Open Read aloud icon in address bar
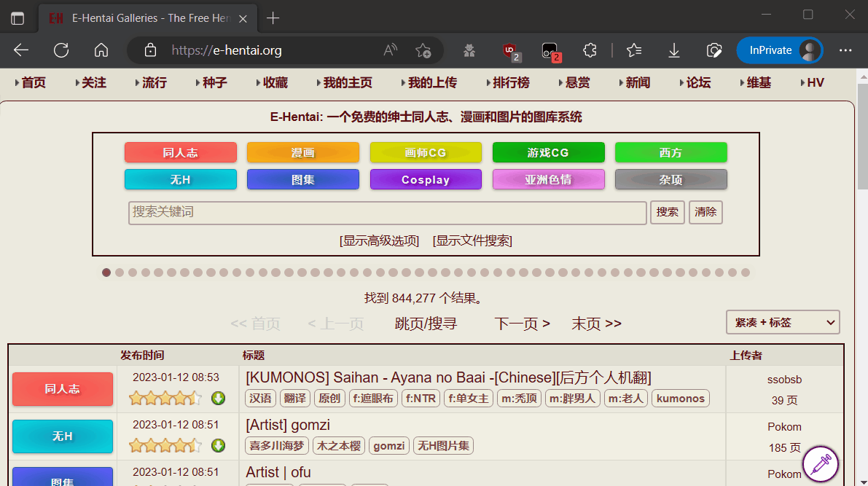 point(390,50)
